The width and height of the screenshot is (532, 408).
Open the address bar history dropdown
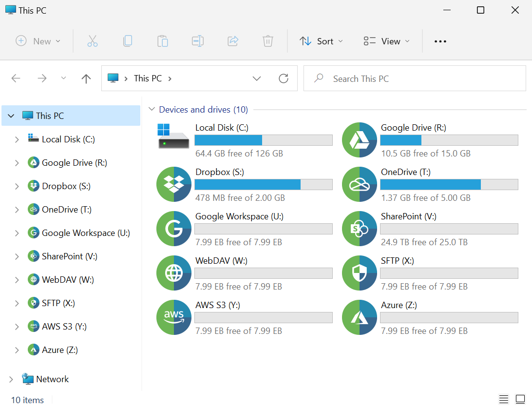(257, 78)
